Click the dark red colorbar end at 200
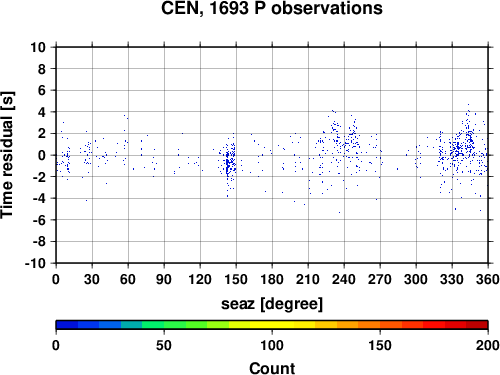 click(x=477, y=325)
